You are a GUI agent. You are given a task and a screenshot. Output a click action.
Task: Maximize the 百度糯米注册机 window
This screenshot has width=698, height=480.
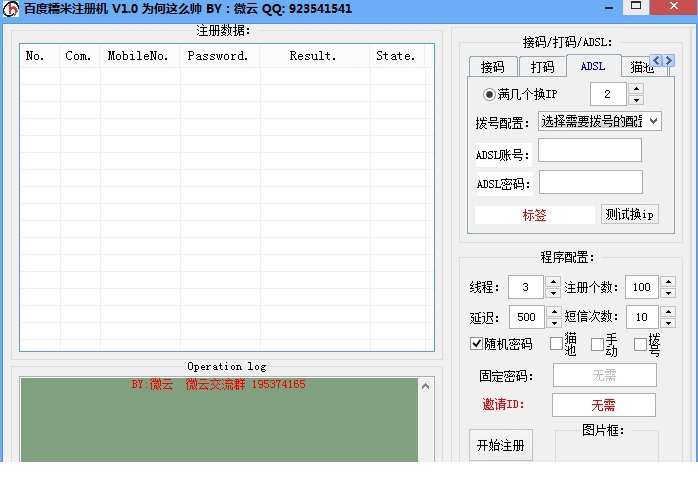[x=636, y=6]
